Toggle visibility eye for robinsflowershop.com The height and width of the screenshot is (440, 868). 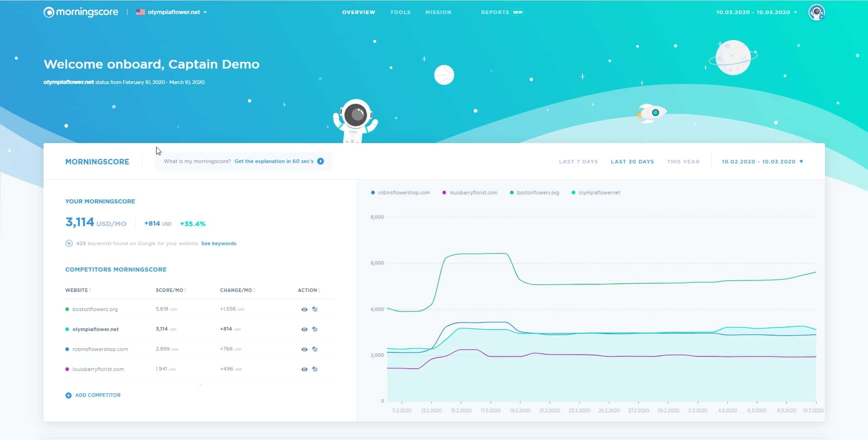pos(304,349)
